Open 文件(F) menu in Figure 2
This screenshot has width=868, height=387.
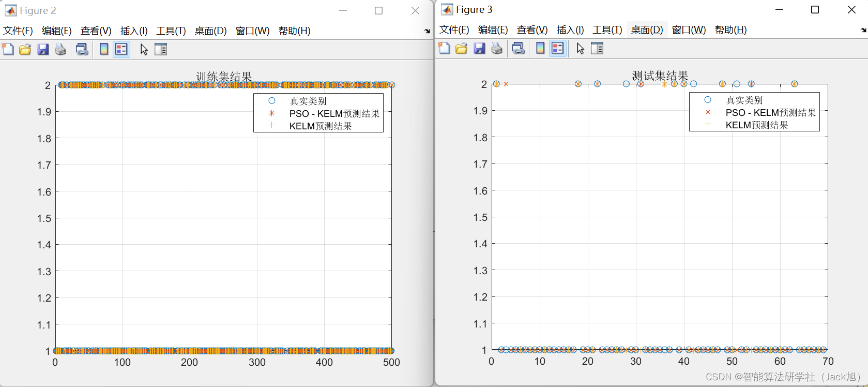click(x=18, y=31)
